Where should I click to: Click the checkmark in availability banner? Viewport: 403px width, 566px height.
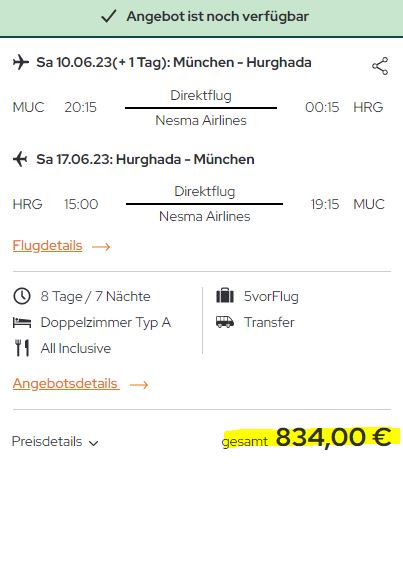[108, 16]
